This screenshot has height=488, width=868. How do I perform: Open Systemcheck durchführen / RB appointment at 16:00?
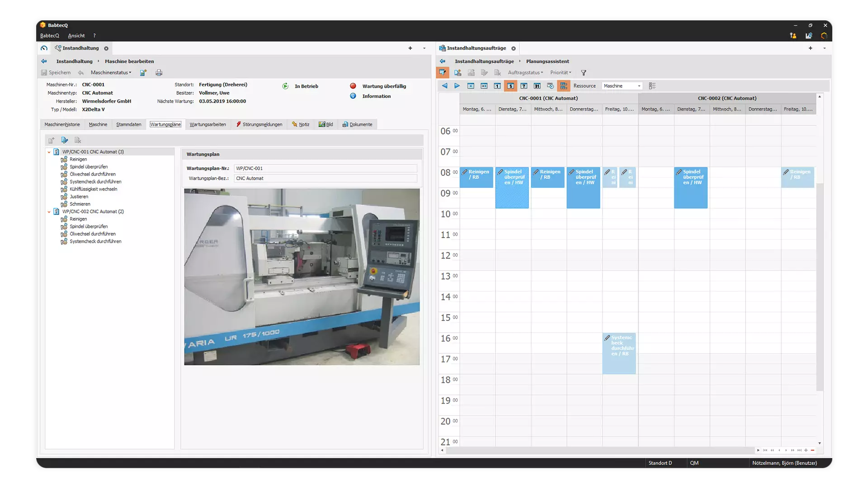[x=619, y=353]
